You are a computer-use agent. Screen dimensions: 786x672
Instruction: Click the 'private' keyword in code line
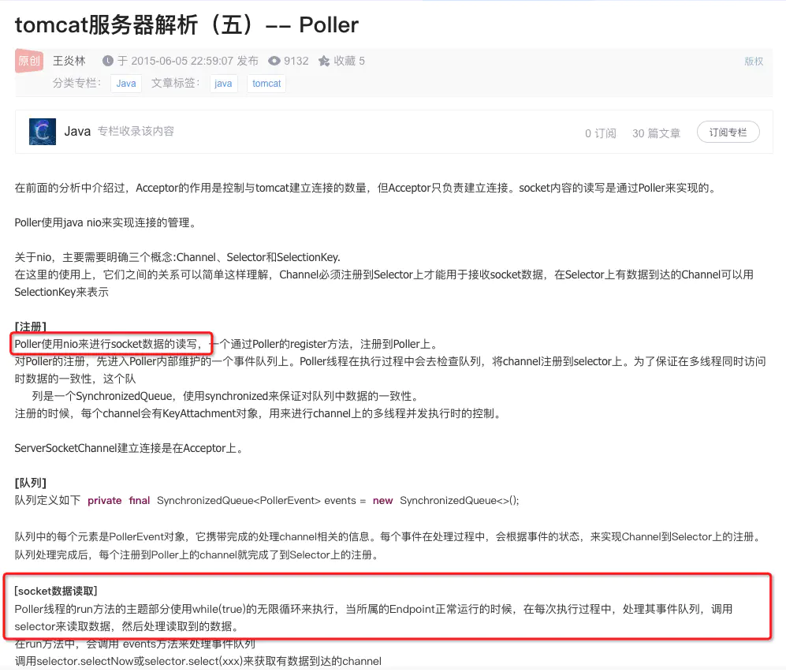(104, 501)
